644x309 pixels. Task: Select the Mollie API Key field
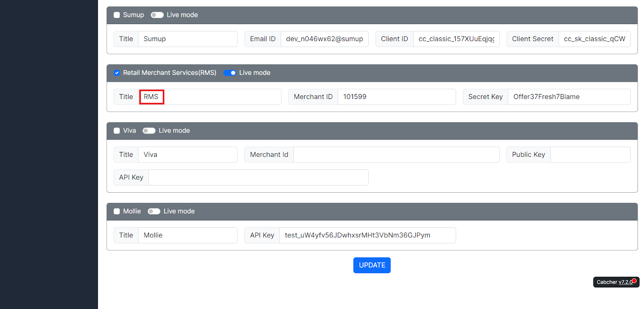367,235
